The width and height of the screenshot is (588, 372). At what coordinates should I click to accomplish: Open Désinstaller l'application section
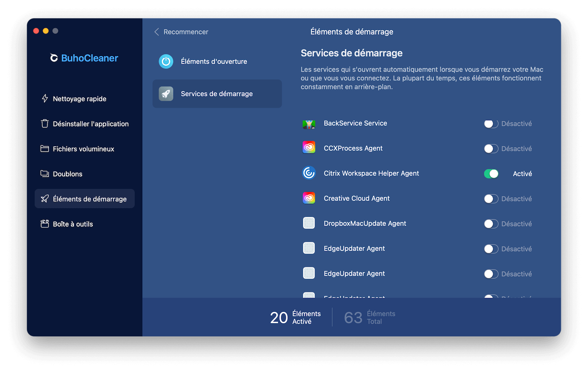tap(85, 124)
